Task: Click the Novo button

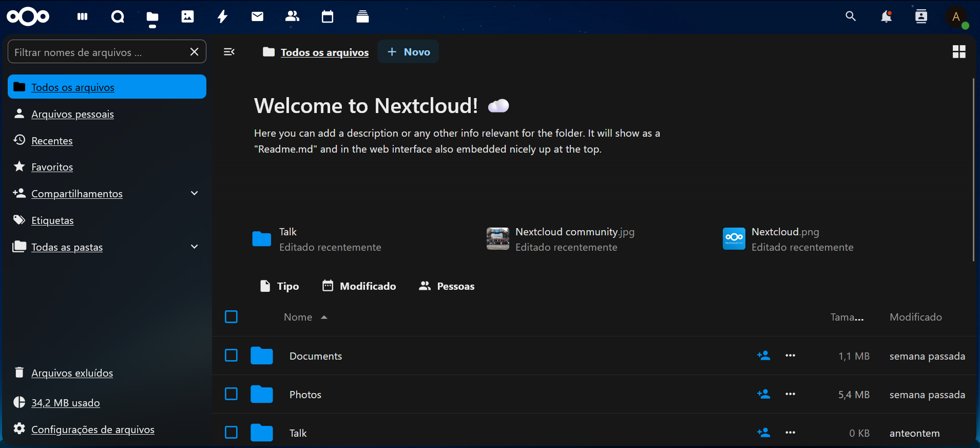Action: point(408,52)
